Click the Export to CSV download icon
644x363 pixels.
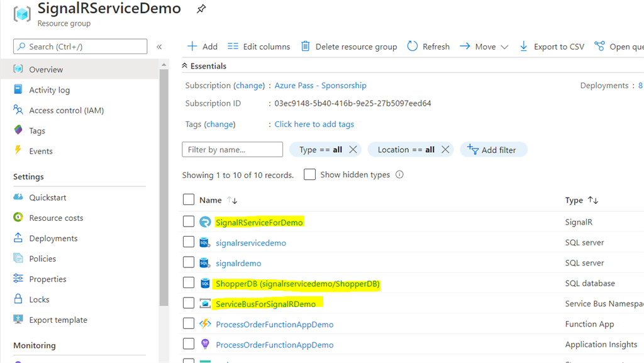(x=523, y=47)
